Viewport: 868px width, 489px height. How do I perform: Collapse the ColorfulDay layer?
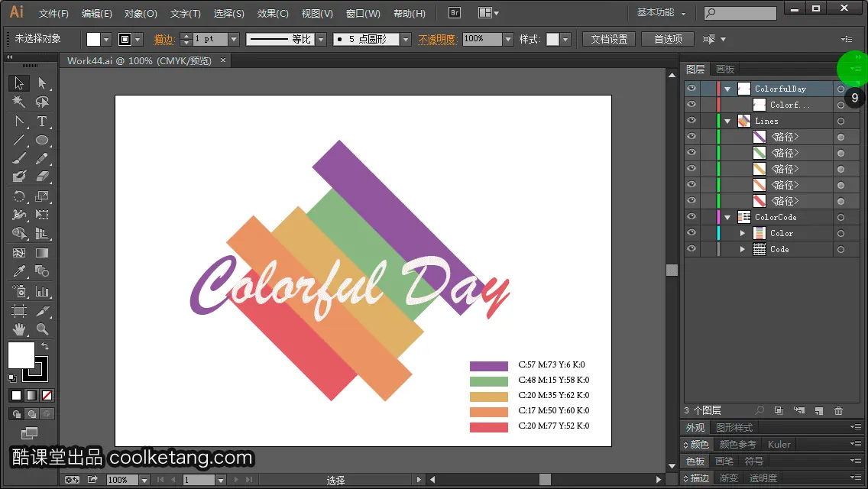[728, 89]
